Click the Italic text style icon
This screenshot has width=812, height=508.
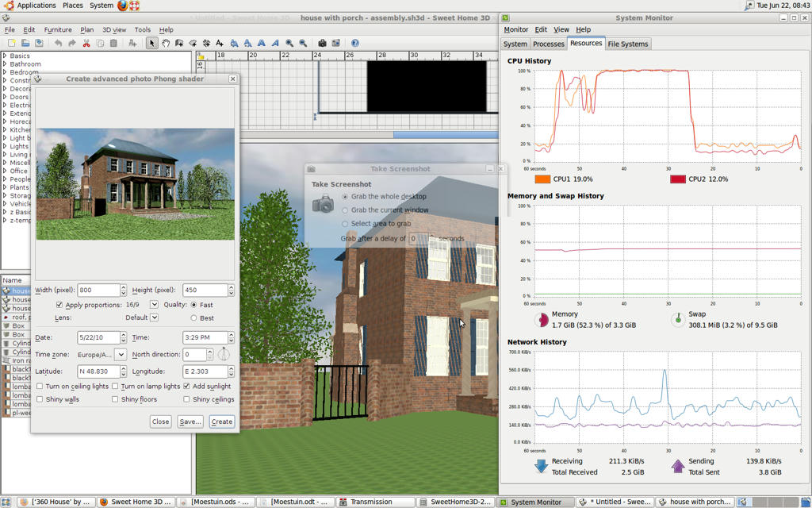coord(275,43)
